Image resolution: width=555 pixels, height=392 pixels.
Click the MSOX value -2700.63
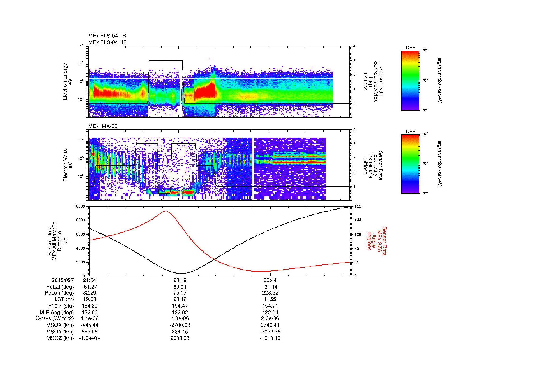tap(180, 325)
